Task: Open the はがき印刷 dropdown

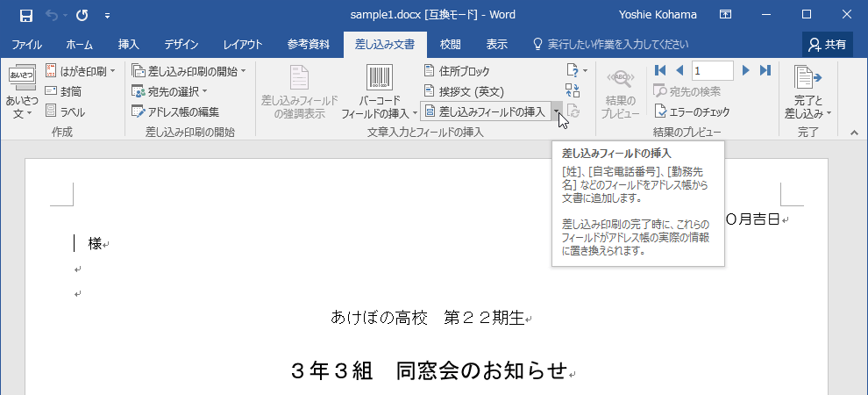Action: click(x=81, y=71)
